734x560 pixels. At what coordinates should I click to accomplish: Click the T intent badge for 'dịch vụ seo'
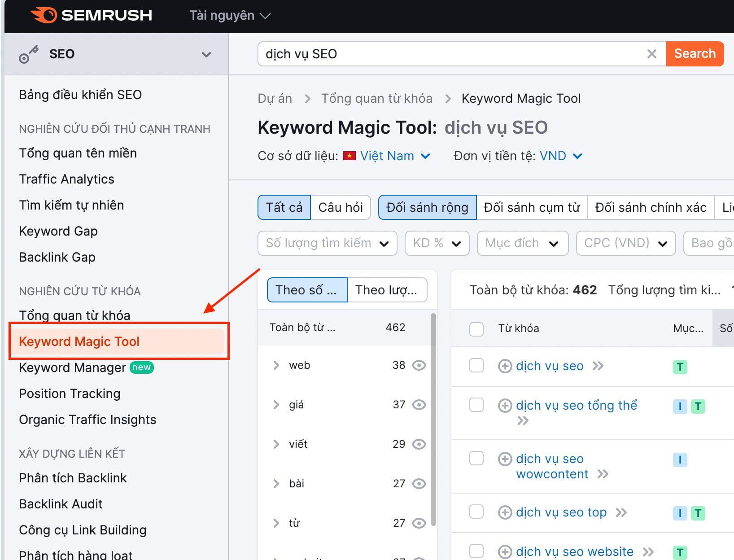coord(680,367)
